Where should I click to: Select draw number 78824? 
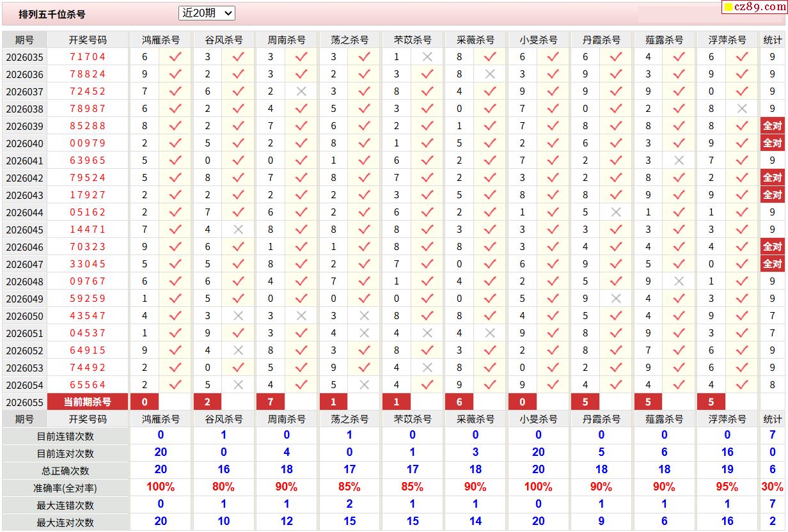[x=88, y=74]
